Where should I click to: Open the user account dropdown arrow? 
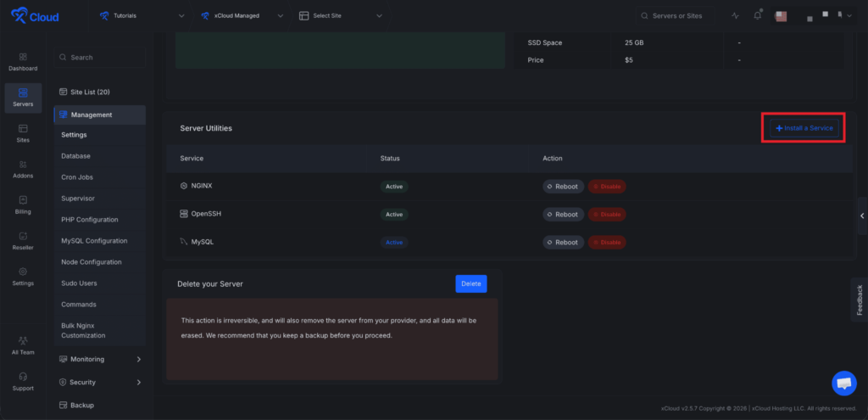pos(849,16)
